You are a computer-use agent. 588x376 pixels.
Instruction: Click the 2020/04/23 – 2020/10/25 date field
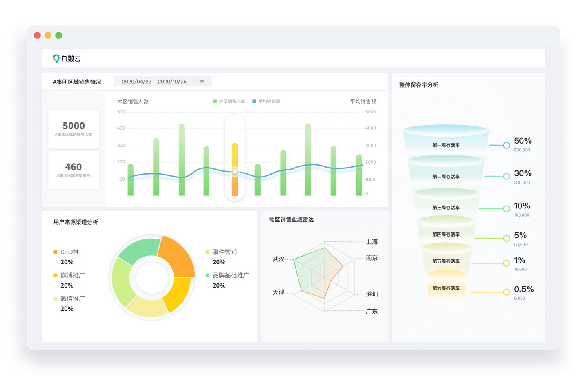(154, 82)
